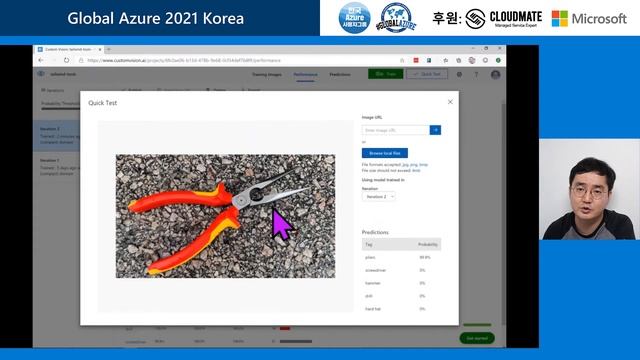Adjust the Probability Threshold slider
The width and height of the screenshot is (640, 360).
60,109
